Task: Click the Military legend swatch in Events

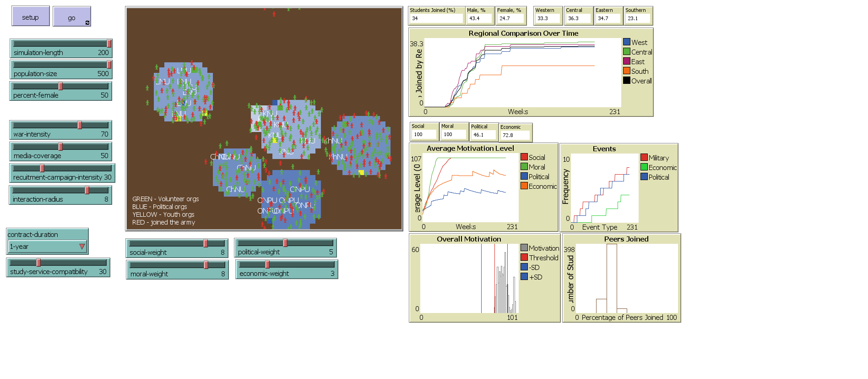Action: [x=644, y=158]
